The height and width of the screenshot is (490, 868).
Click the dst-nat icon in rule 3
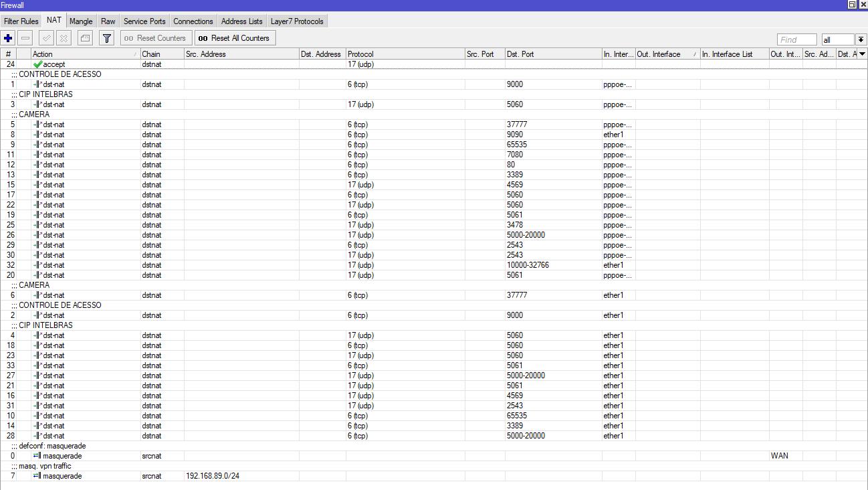37,104
